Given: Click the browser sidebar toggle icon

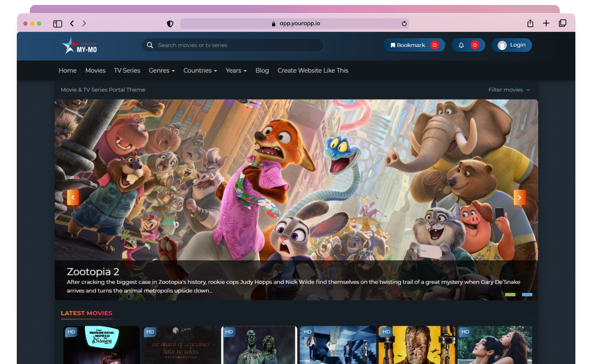Looking at the screenshot, I should coord(57,24).
